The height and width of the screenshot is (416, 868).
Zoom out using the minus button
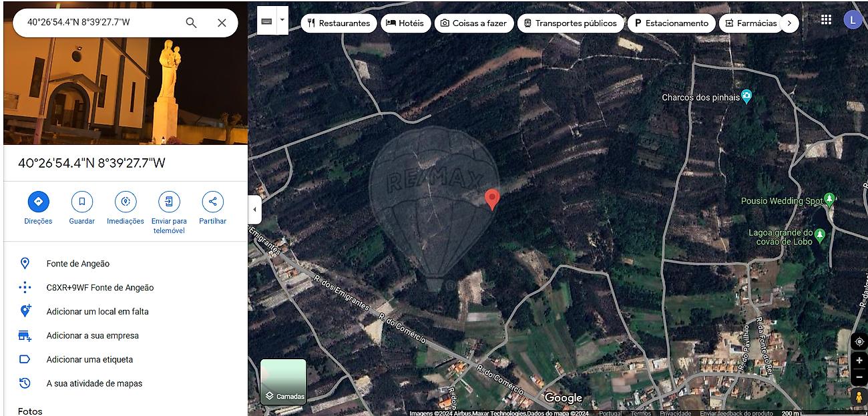[x=859, y=377]
